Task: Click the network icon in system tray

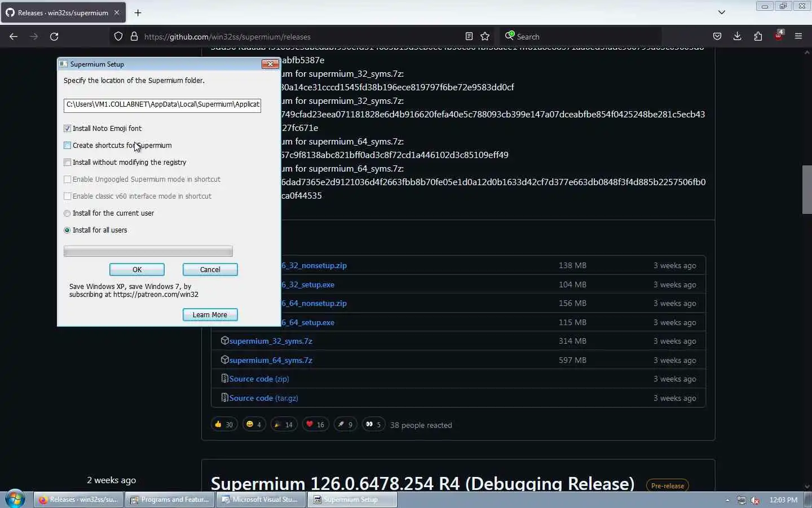Action: tap(742, 500)
